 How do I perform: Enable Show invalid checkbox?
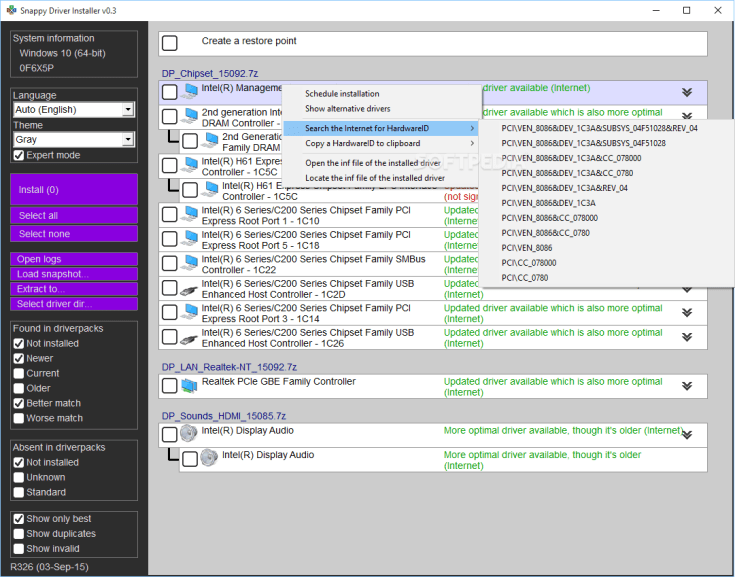19,549
